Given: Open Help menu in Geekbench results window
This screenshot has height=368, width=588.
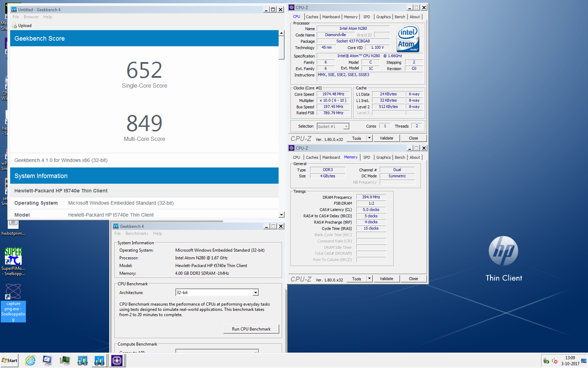Looking at the screenshot, I should tap(48, 17).
